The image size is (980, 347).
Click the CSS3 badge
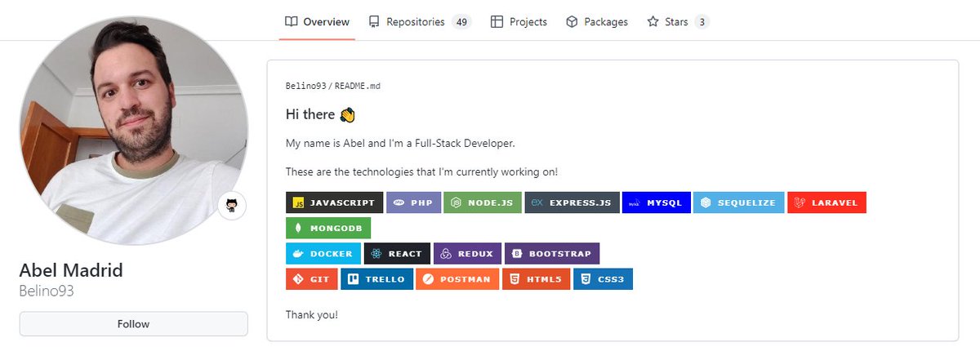point(603,278)
